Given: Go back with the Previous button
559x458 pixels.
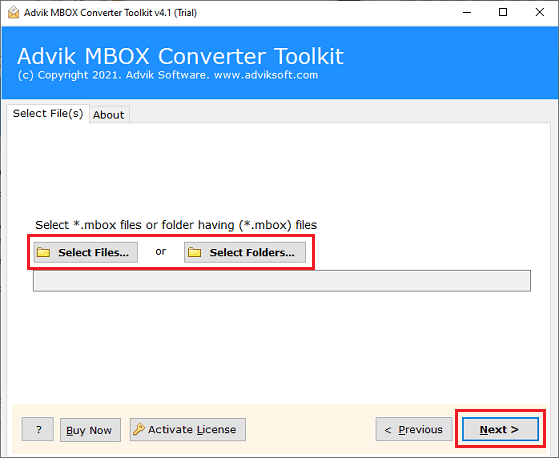Looking at the screenshot, I should (x=414, y=429).
